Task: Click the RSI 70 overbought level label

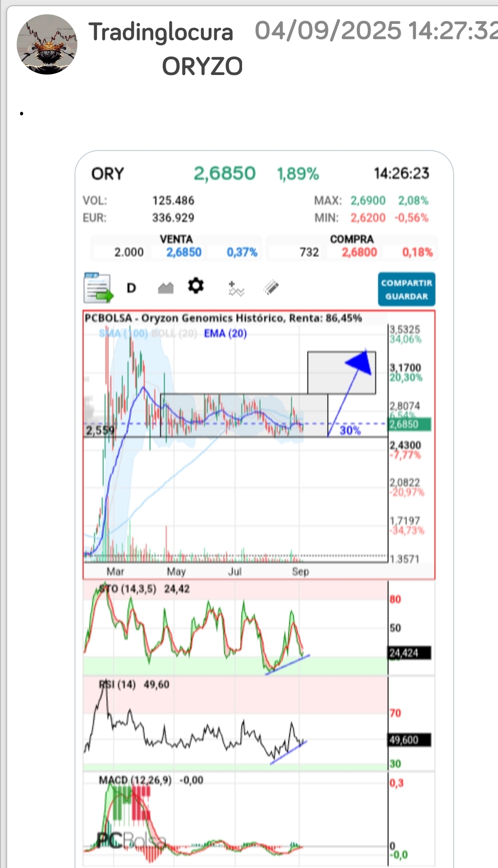Action: click(x=395, y=713)
